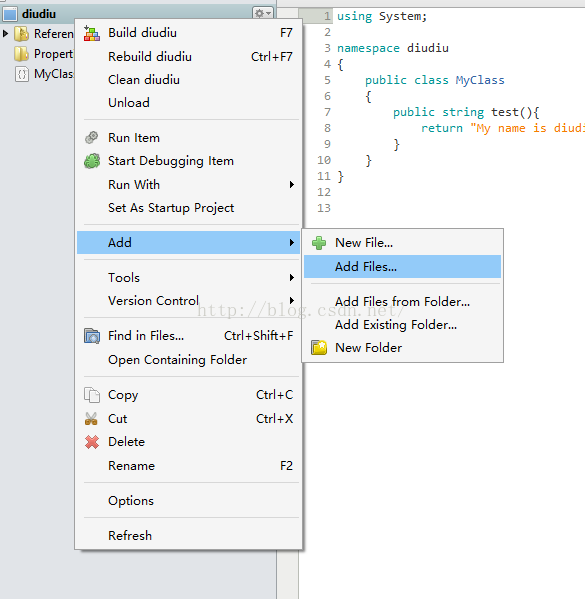Viewport: 585px width, 599px height.
Task: Open the solution pad gear dropdown
Action: [263, 13]
